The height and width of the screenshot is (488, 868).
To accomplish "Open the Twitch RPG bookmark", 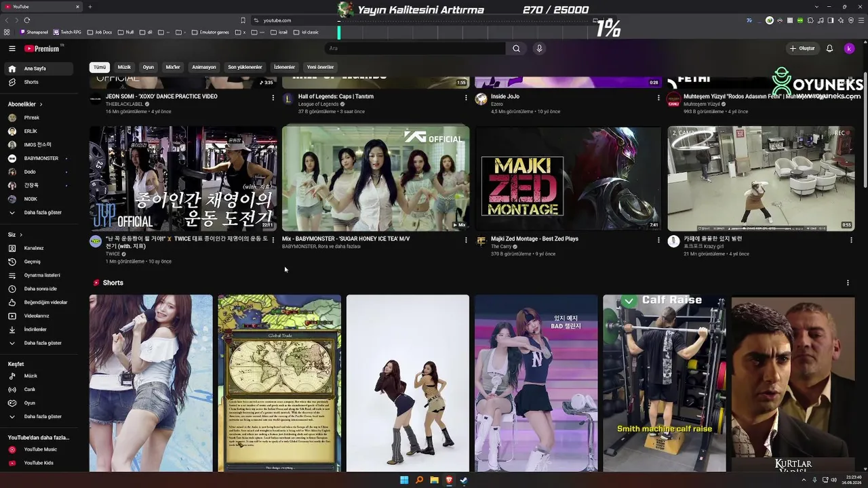I will (x=67, y=32).
